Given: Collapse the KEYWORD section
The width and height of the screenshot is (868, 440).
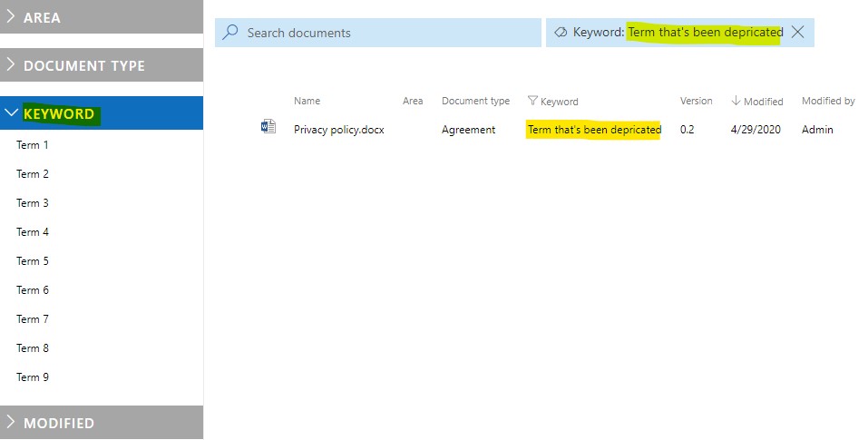Looking at the screenshot, I should (x=102, y=112).
